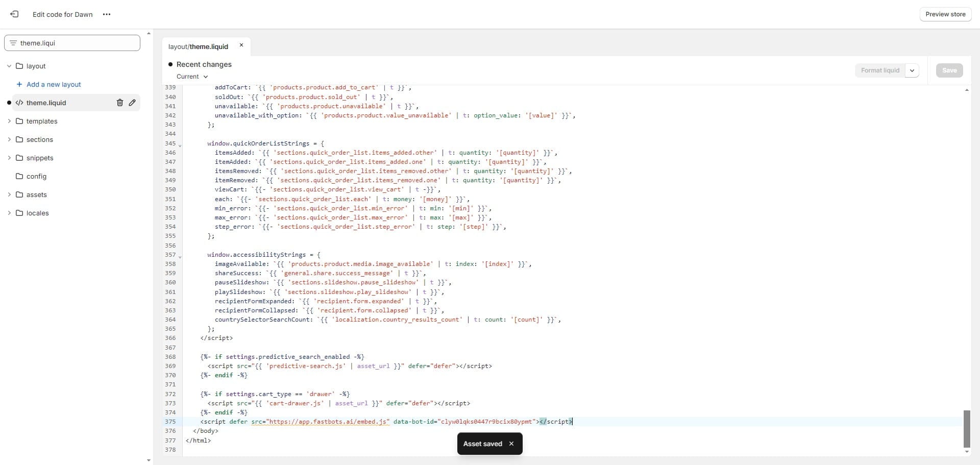Click the file search filter field
This screenshot has height=465, width=980.
[77, 43]
